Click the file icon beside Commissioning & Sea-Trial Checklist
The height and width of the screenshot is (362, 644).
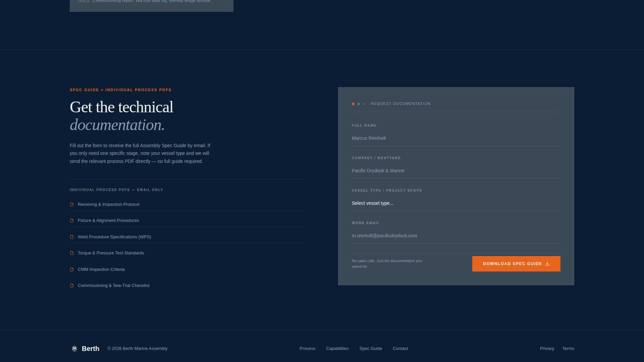[x=72, y=285]
